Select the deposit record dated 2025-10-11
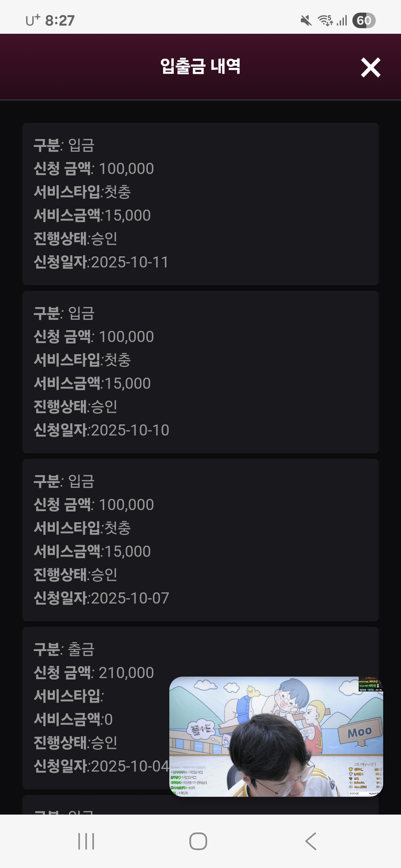 tap(200, 204)
